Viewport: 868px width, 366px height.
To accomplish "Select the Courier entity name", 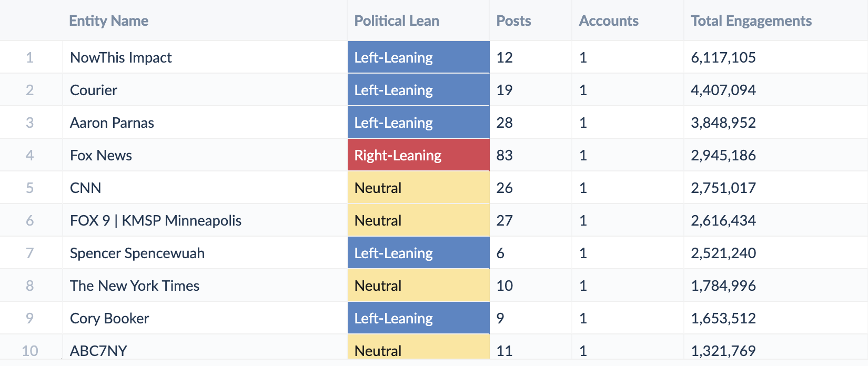I will tap(94, 90).
